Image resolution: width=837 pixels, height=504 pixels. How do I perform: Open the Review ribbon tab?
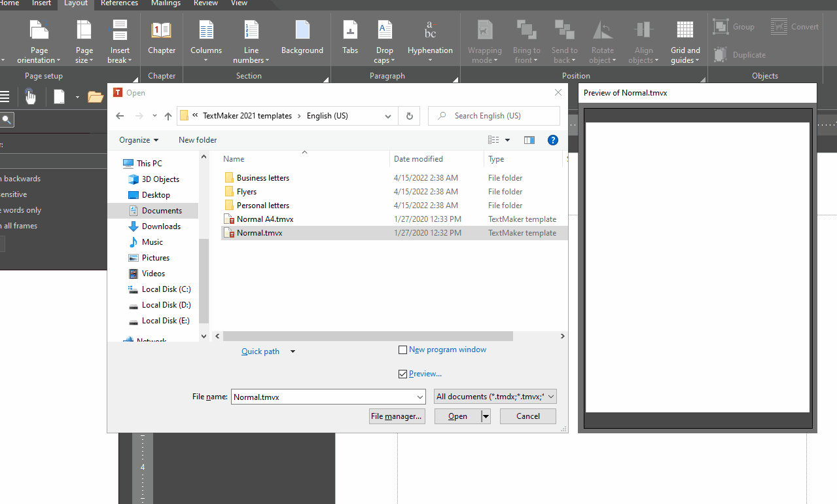pos(205,3)
